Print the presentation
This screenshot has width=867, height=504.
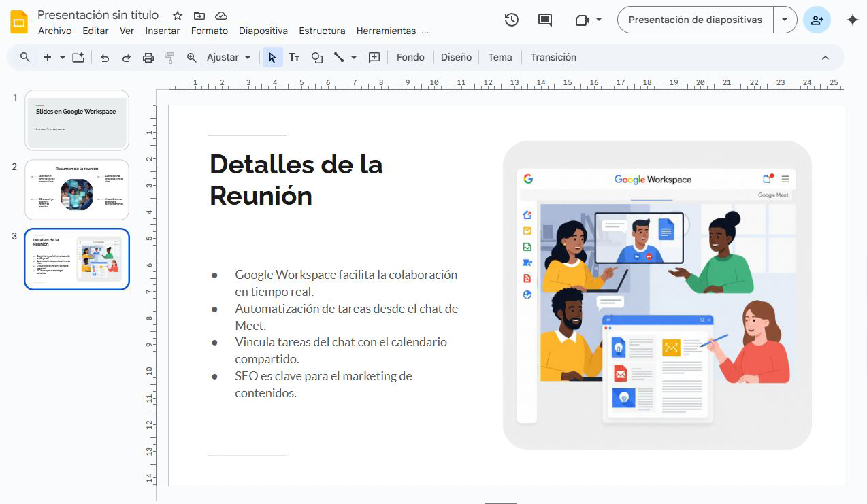tap(148, 58)
